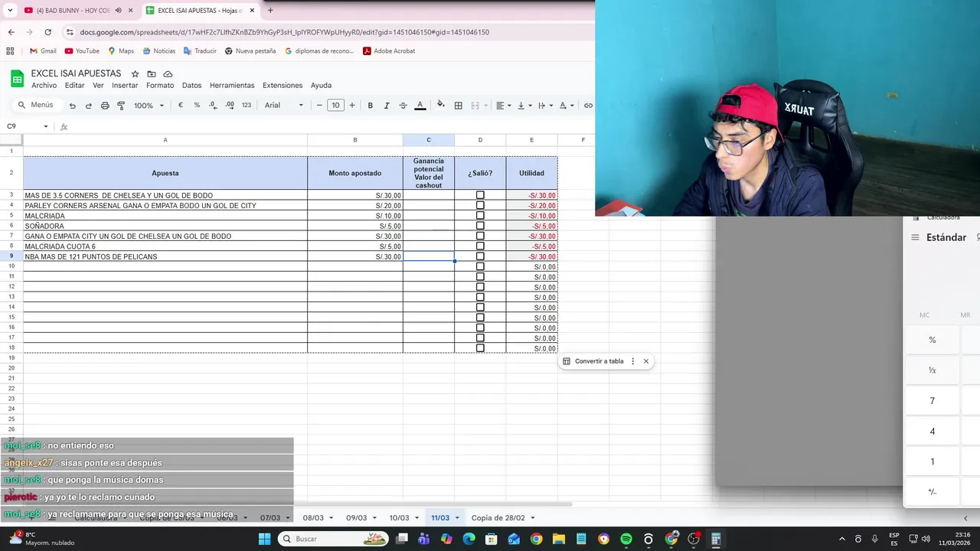980x551 pixels.
Task: Check ¿Salió? box for GANA O EMPATA CITY row
Action: click(480, 236)
